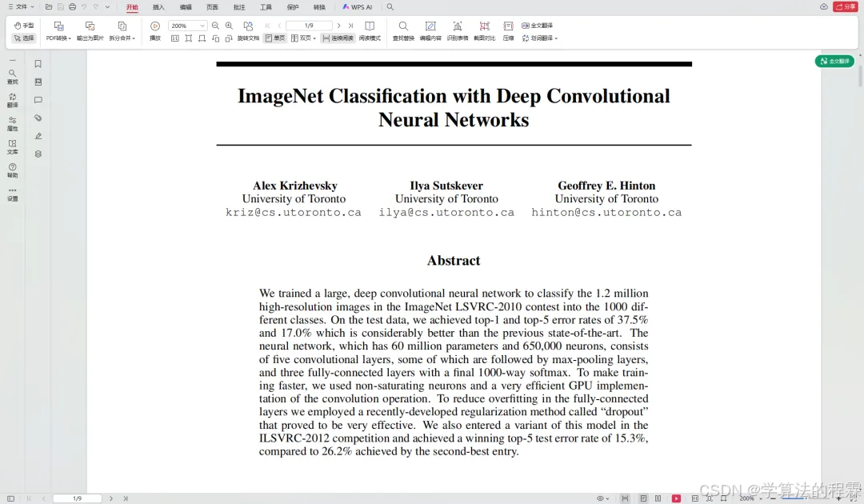This screenshot has height=504, width=864.
Task: Click the cloud sync icon near share
Action: tap(824, 6)
